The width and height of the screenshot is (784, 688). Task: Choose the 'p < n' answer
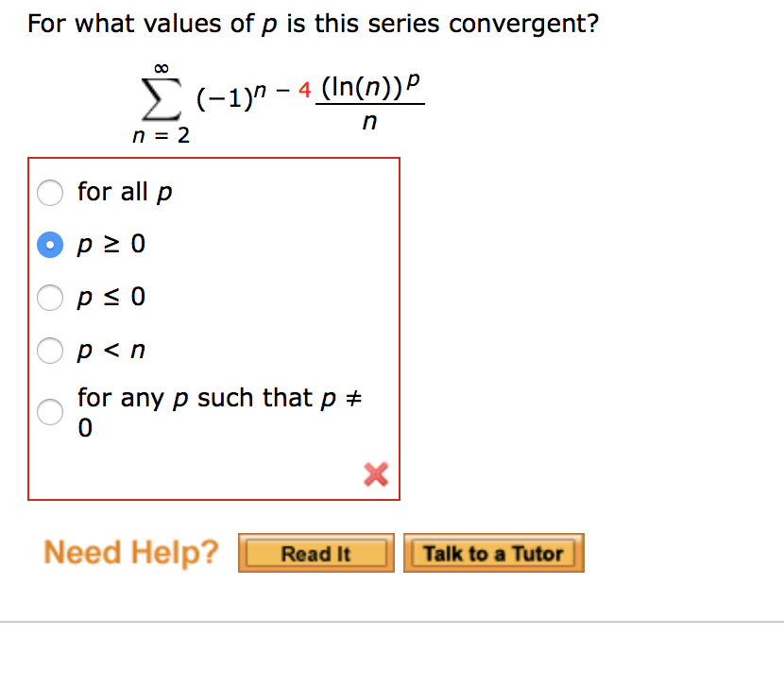tap(50, 350)
